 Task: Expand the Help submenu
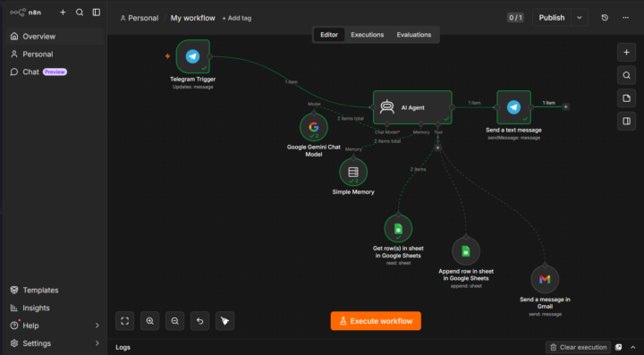click(97, 325)
